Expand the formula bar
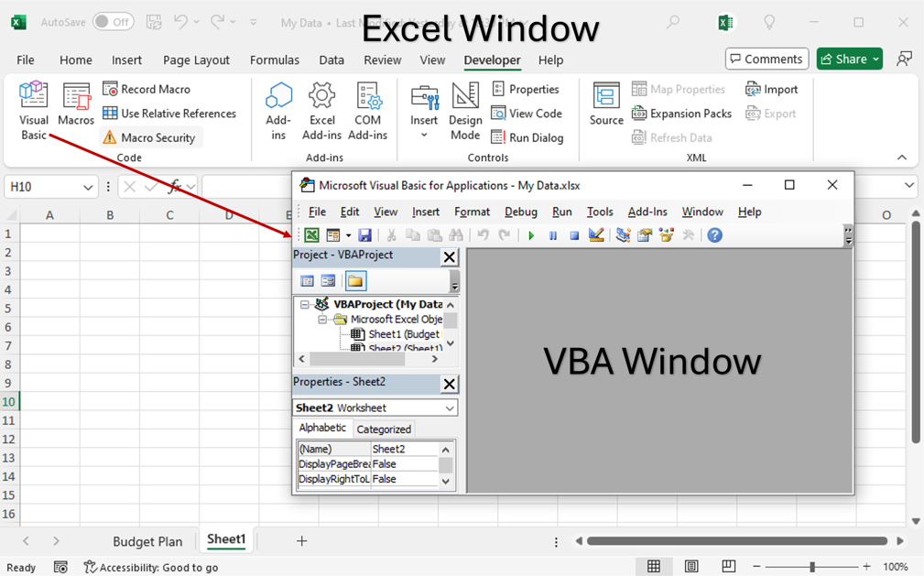Screen dimensions: 924x576 pyautogui.click(x=908, y=186)
